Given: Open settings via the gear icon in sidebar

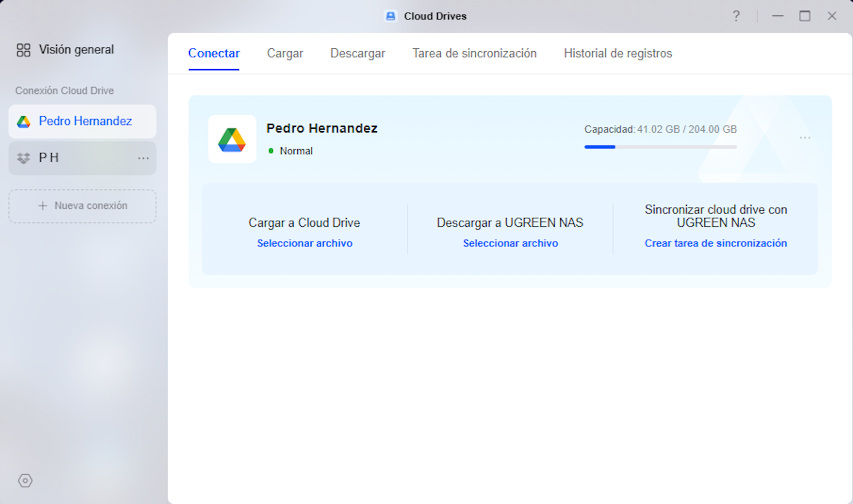Looking at the screenshot, I should [x=25, y=481].
